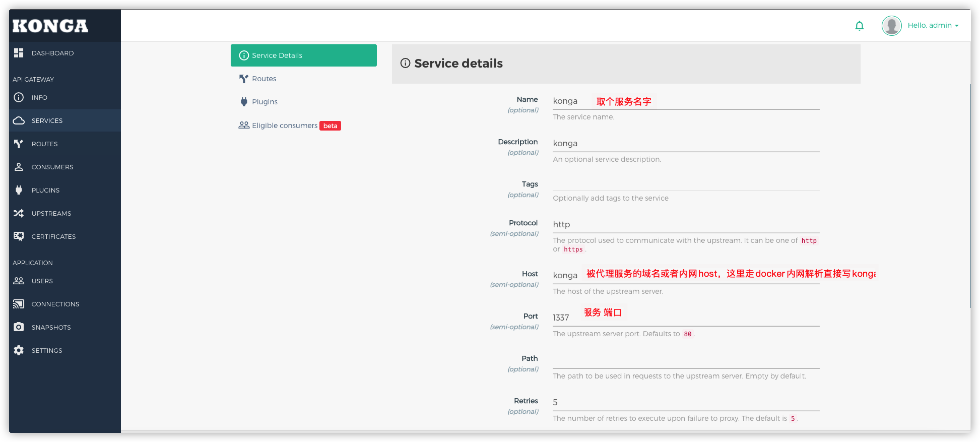980x442 pixels.
Task: Open Snapshots via the camera icon
Action: tap(18, 327)
